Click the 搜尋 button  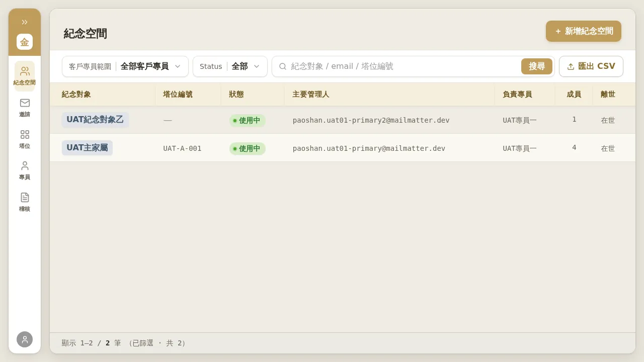(537, 66)
